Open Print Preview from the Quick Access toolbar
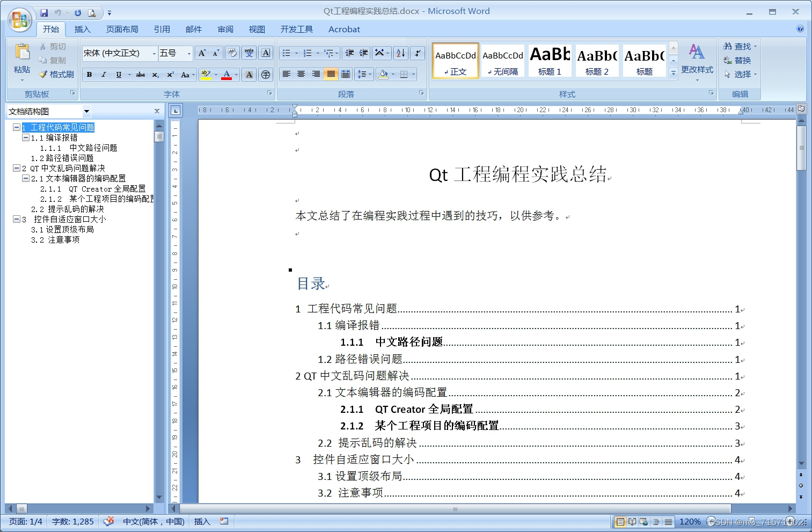 tap(92, 12)
